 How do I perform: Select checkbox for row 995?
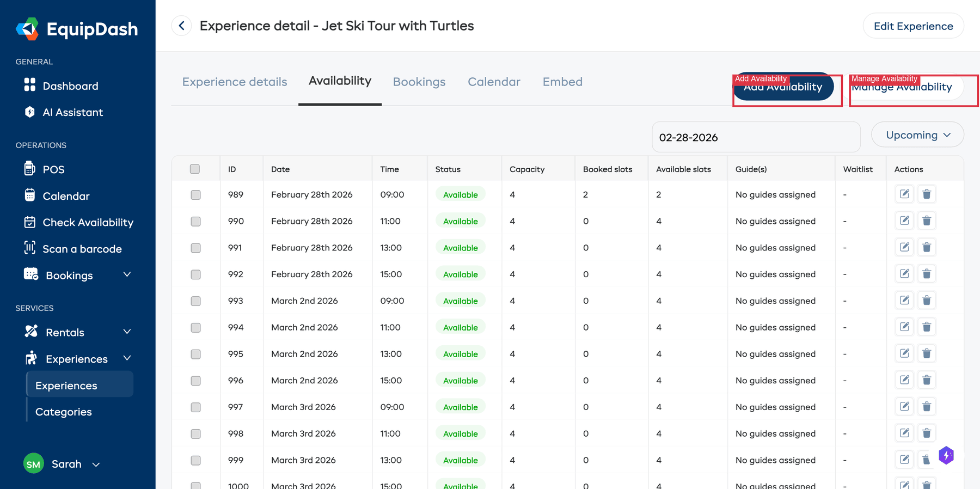[195, 354]
